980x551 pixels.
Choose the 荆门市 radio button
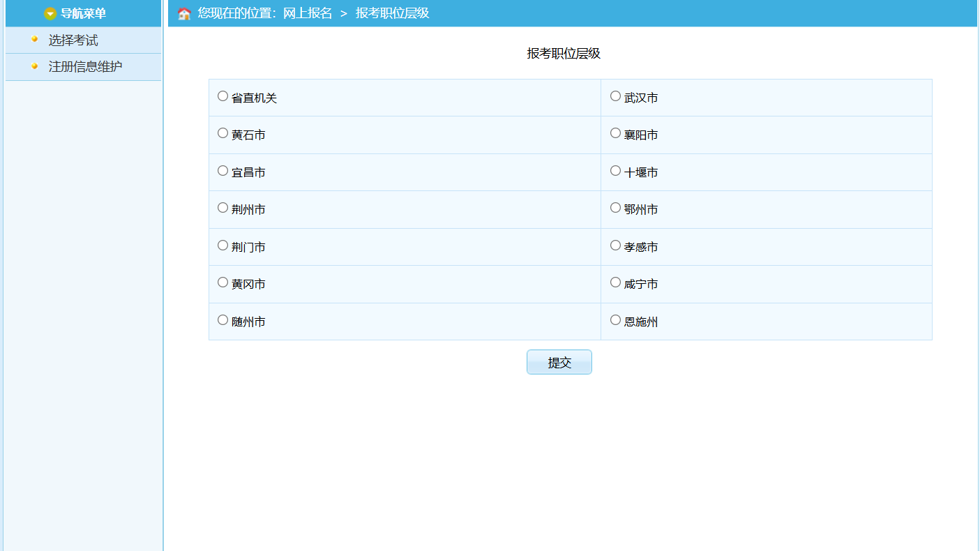[x=223, y=246]
